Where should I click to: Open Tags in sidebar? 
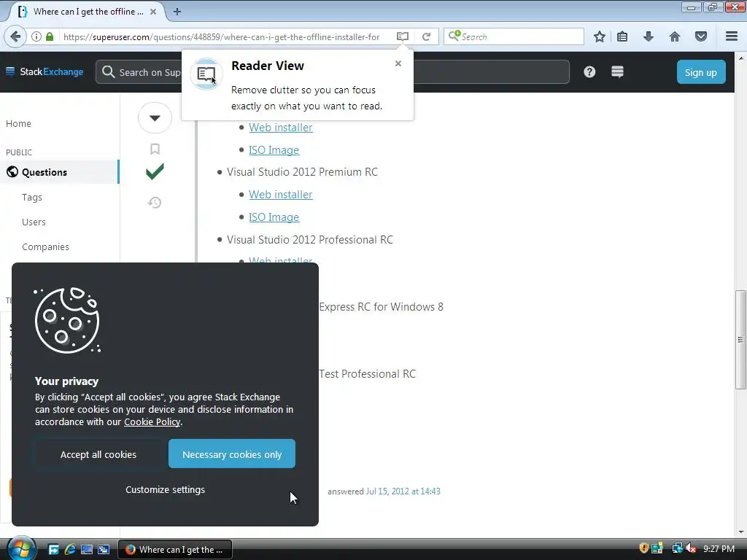32,197
